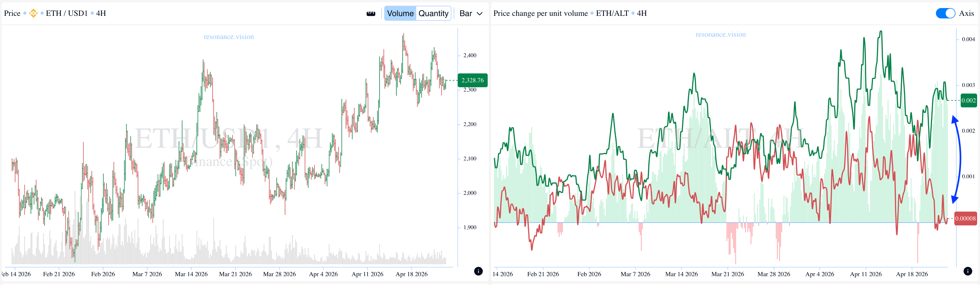Image resolution: width=980 pixels, height=285 pixels.
Task: Click the red 0.00008 value tag
Action: tap(965, 219)
